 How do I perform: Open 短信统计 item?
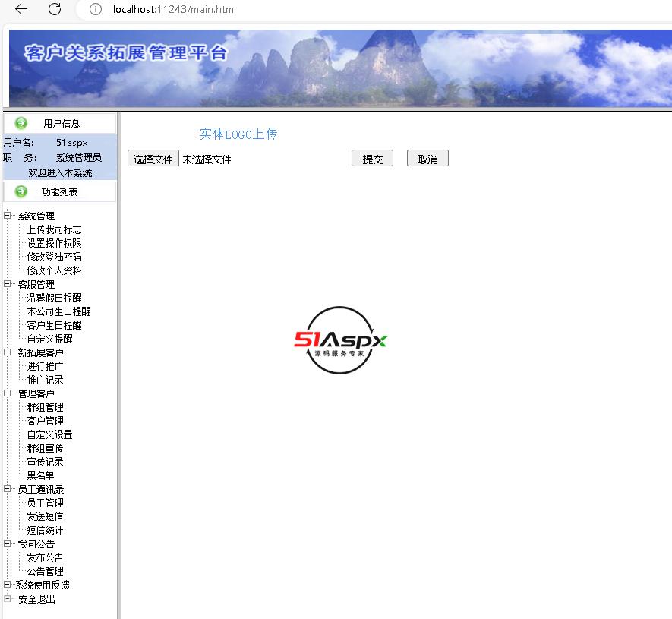[45, 530]
